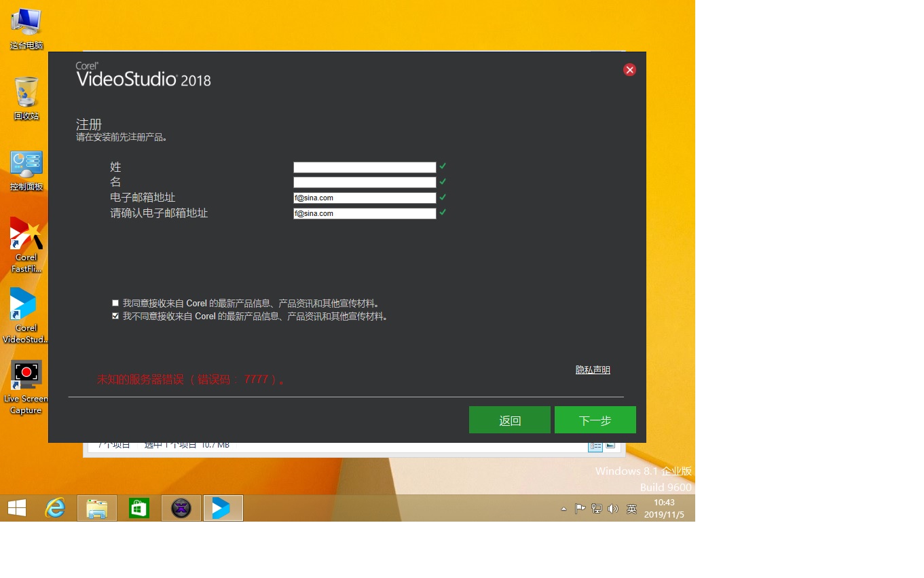Select the Corel FastFlick desktop shortcut
Image resolution: width=924 pixels, height=578 pixels.
[x=26, y=245]
